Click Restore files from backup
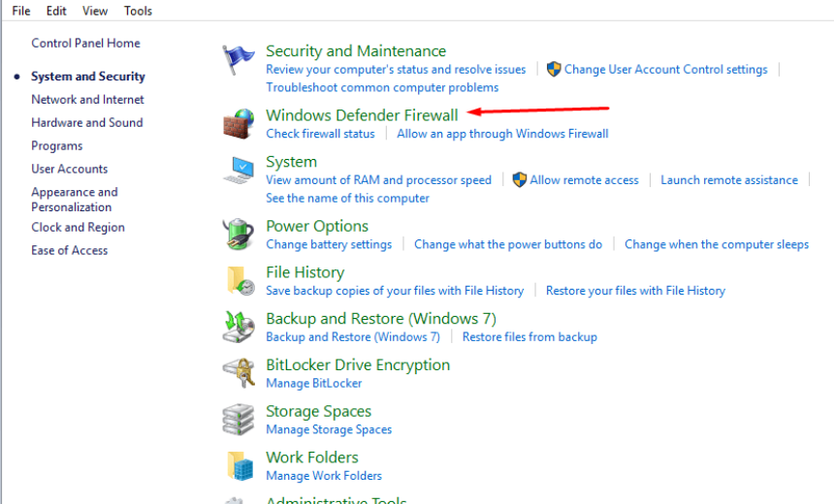Screen dimensions: 834x504 click(x=529, y=337)
